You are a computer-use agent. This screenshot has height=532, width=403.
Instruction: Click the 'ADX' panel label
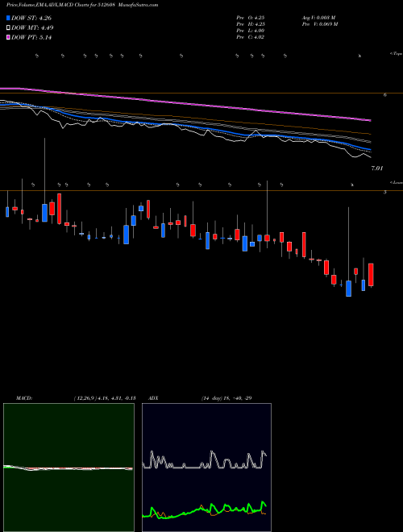click(x=153, y=398)
